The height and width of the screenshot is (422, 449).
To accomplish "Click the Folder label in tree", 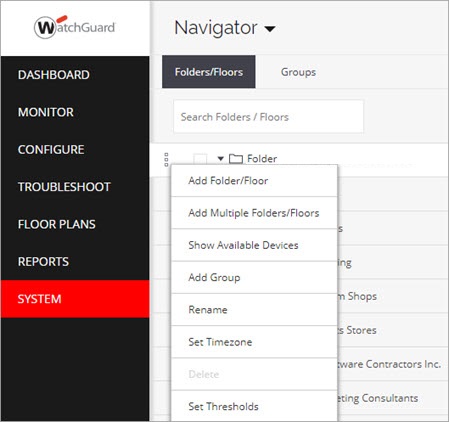I will pyautogui.click(x=262, y=159).
